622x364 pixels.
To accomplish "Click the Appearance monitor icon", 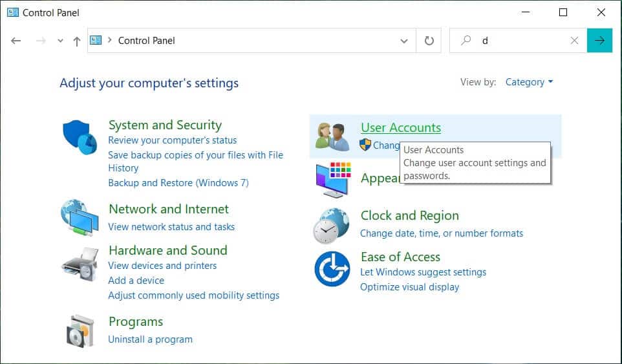I will pyautogui.click(x=332, y=180).
